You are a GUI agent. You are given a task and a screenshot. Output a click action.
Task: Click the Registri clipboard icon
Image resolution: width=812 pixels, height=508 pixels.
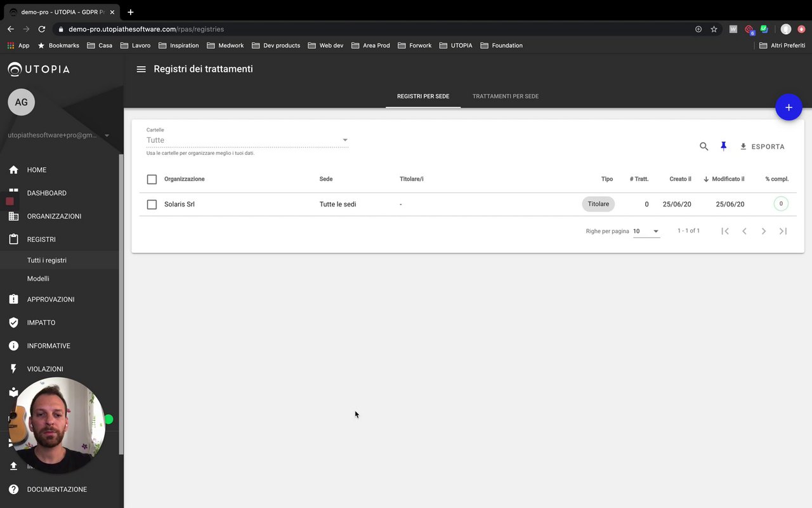[x=13, y=239]
